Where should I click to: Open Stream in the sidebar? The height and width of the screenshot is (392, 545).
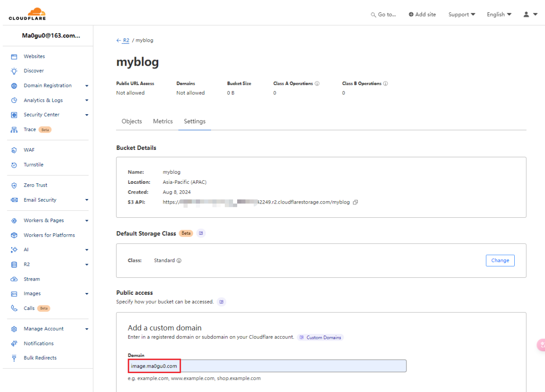32,279
